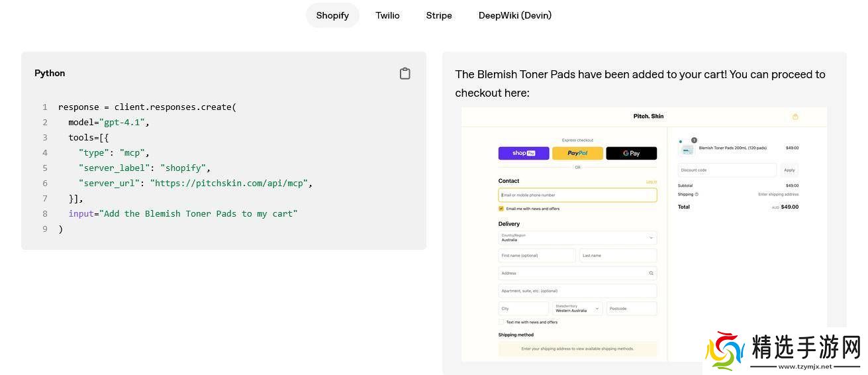Switch to the Stripe tab
868x375 pixels.
tap(438, 15)
